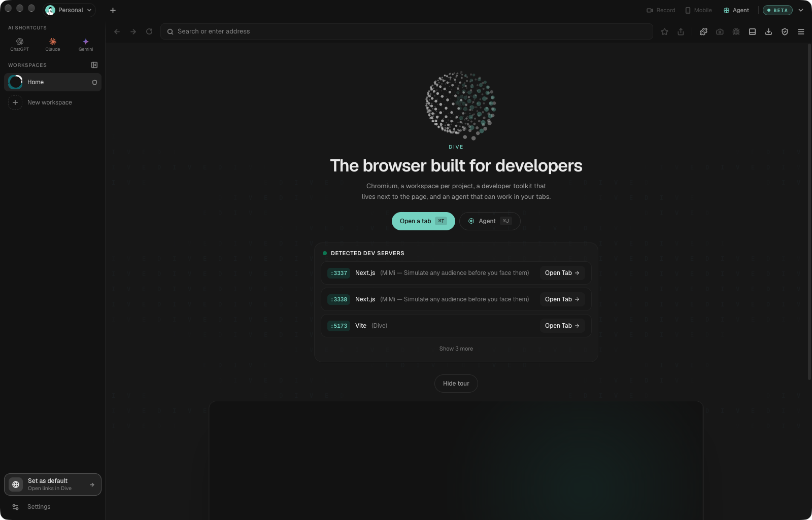The height and width of the screenshot is (520, 812).
Task: Open the Gemini AI shortcut
Action: tap(86, 44)
